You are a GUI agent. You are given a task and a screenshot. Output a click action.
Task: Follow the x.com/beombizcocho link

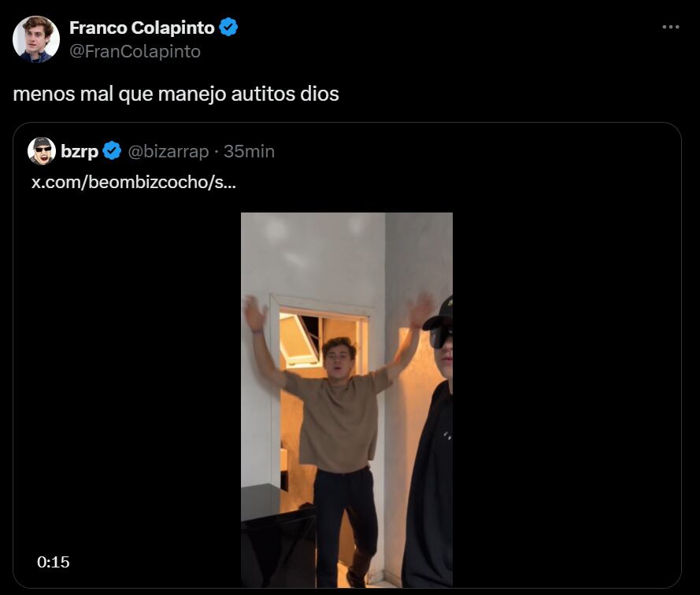134,182
